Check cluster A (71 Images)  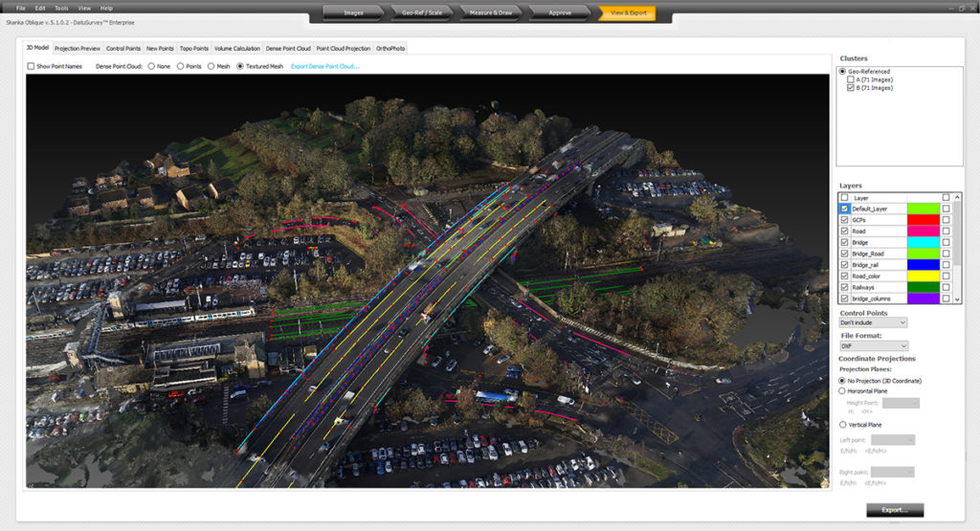[x=850, y=80]
